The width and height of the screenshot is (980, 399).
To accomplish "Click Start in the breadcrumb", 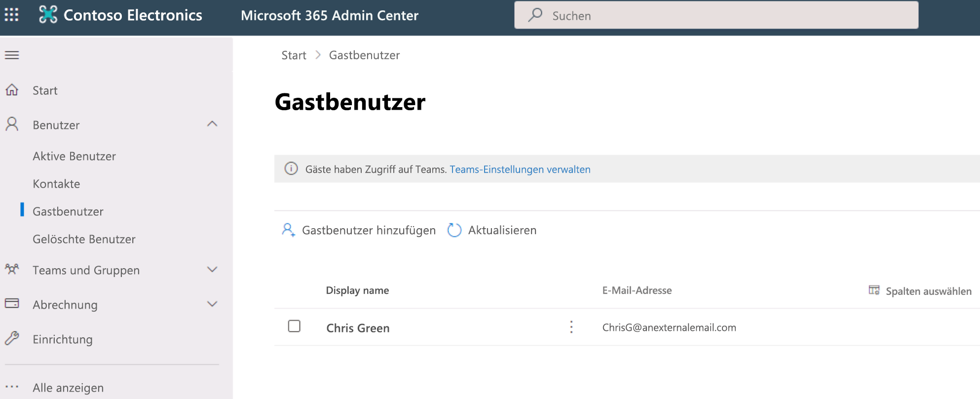I will [x=294, y=55].
